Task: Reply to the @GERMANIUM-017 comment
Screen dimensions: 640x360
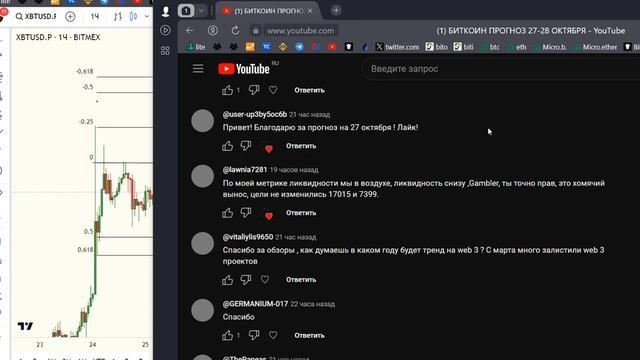Action: tap(309, 335)
